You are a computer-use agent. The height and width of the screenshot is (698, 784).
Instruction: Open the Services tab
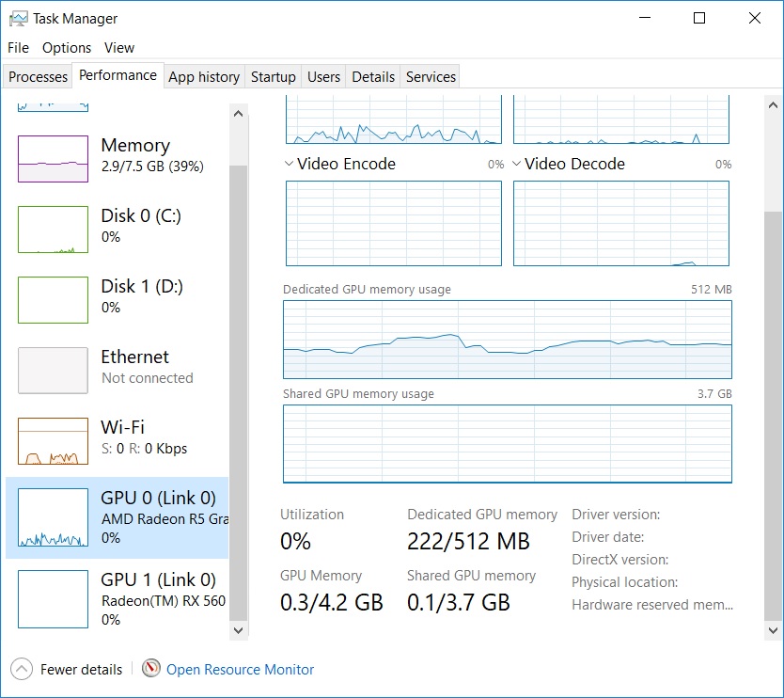(431, 76)
